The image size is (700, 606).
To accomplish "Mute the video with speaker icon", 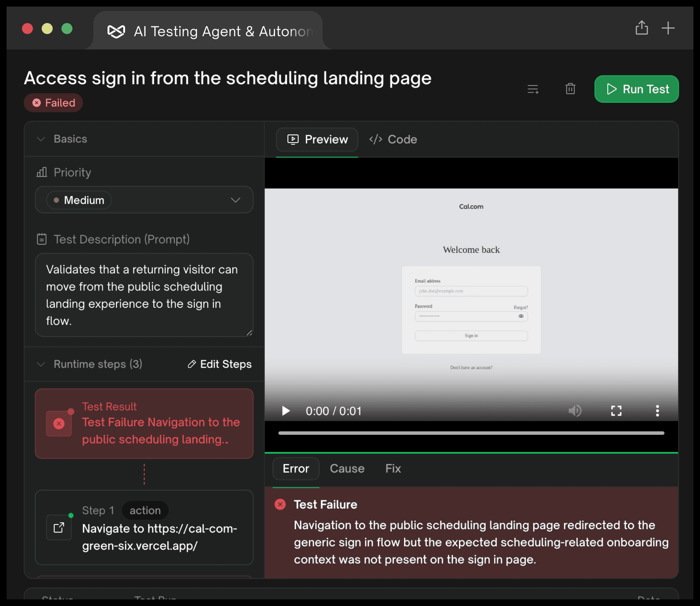I will (x=575, y=411).
